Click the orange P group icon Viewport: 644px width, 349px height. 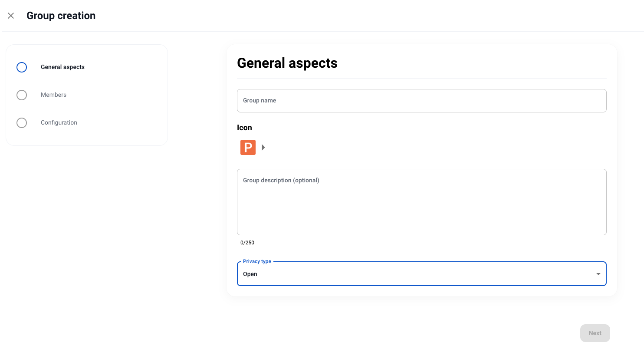[x=247, y=147]
